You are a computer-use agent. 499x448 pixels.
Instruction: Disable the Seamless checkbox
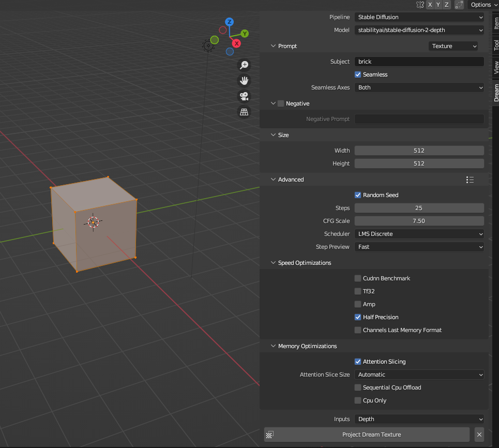click(x=357, y=74)
